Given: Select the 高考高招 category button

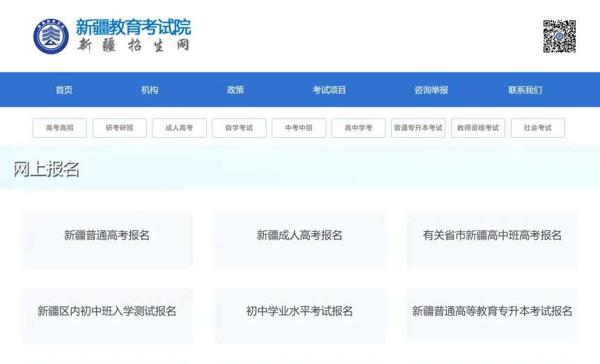Looking at the screenshot, I should point(60,128).
